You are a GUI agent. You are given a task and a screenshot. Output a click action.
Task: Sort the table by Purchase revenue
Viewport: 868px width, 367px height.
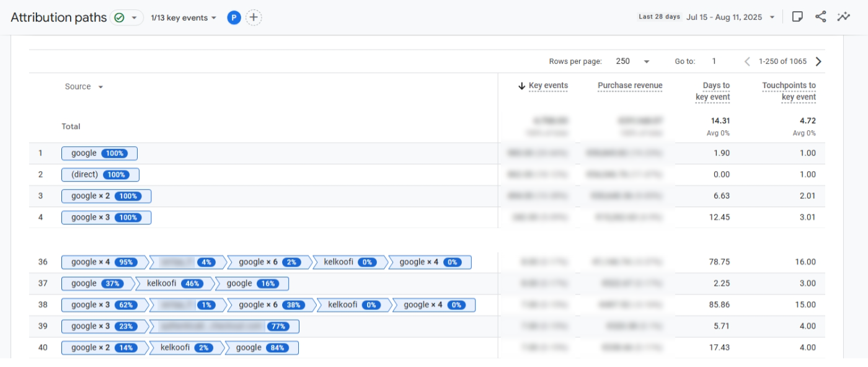pyautogui.click(x=630, y=85)
